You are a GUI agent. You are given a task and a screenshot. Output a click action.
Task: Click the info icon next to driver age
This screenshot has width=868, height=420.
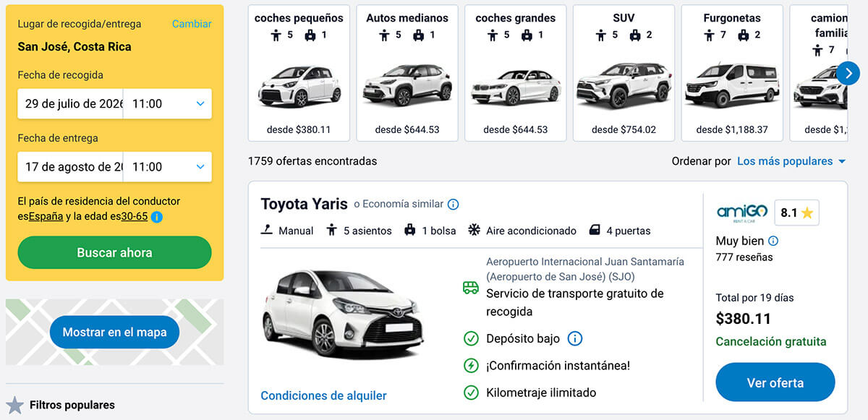(x=156, y=217)
